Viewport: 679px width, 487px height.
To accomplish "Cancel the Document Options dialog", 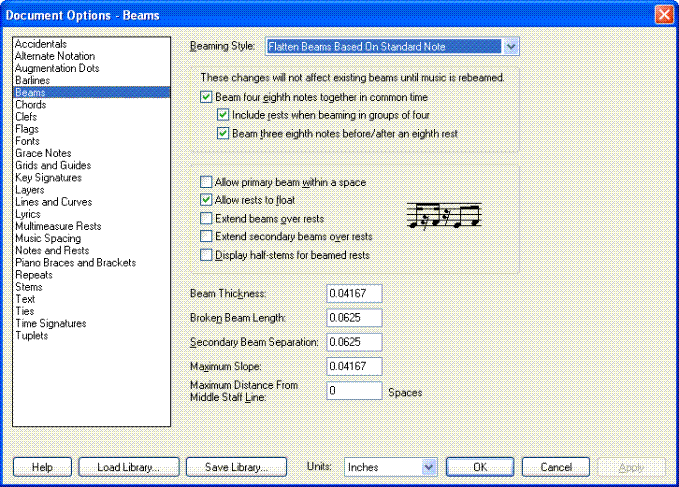I will tap(555, 467).
